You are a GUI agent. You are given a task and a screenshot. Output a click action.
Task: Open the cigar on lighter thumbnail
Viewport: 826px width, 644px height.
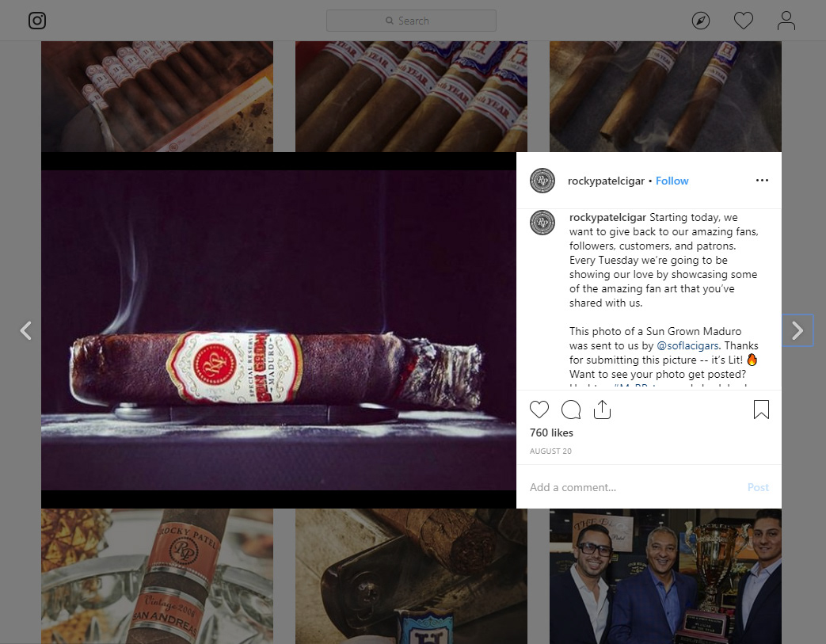(x=411, y=576)
